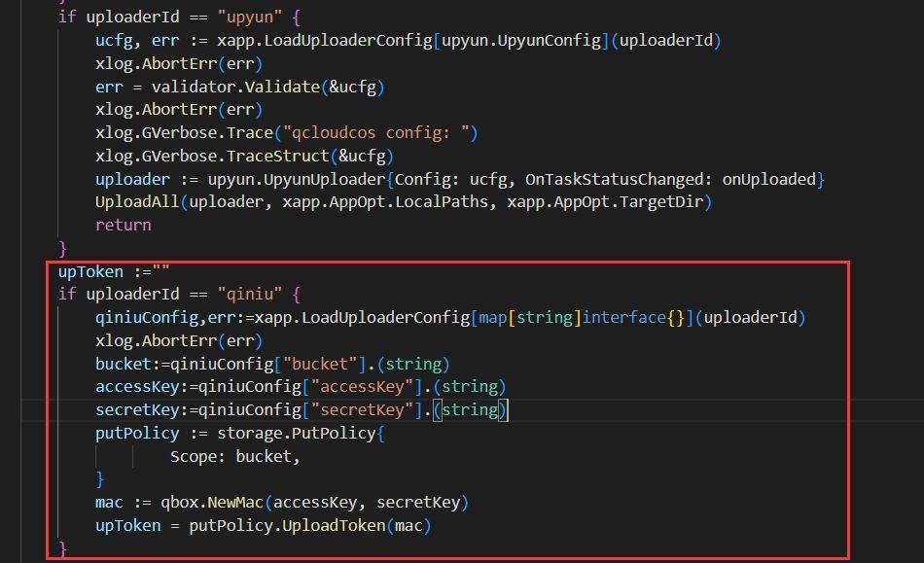Click the "upyun" string literal in the if condition
The width and height of the screenshot is (924, 563).
click(x=250, y=17)
